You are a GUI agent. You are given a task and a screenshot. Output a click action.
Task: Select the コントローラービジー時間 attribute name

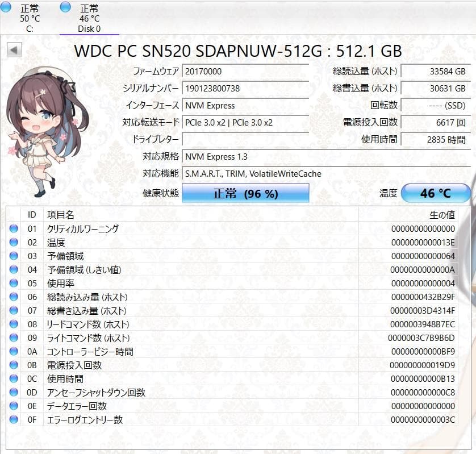click(90, 352)
